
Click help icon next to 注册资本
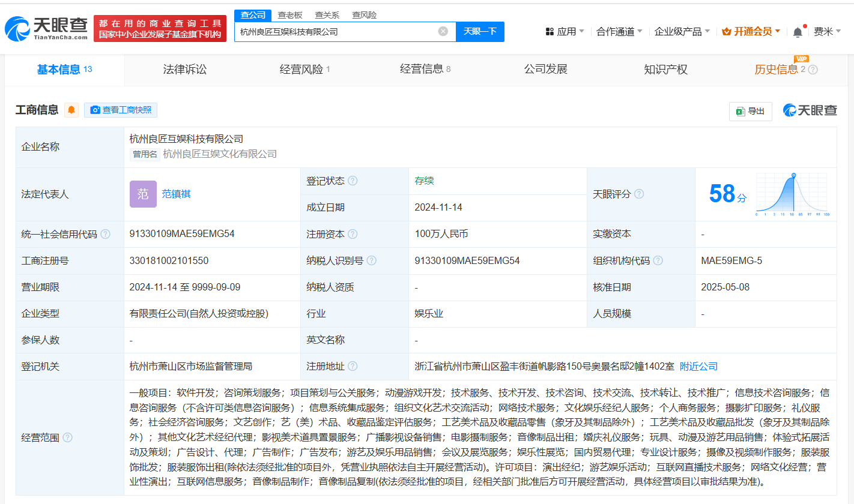pyautogui.click(x=353, y=234)
